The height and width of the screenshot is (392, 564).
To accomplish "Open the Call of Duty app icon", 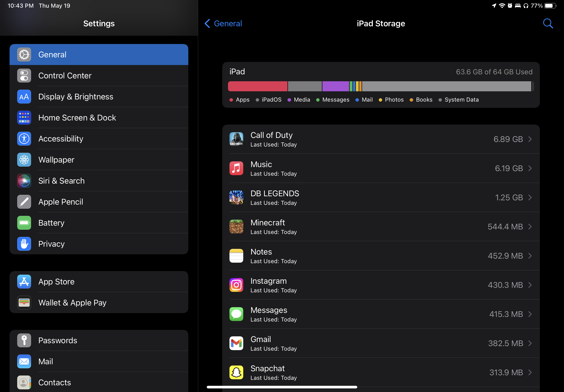I will [236, 139].
